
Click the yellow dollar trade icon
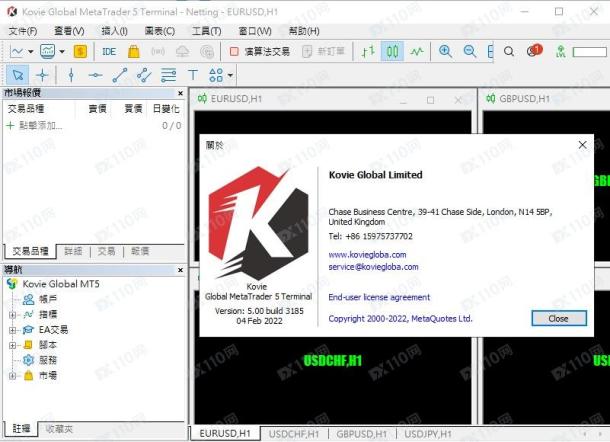click(80, 51)
